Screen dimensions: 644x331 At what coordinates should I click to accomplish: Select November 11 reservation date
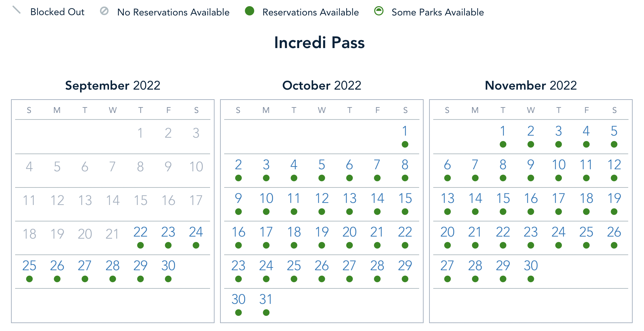pos(586,165)
